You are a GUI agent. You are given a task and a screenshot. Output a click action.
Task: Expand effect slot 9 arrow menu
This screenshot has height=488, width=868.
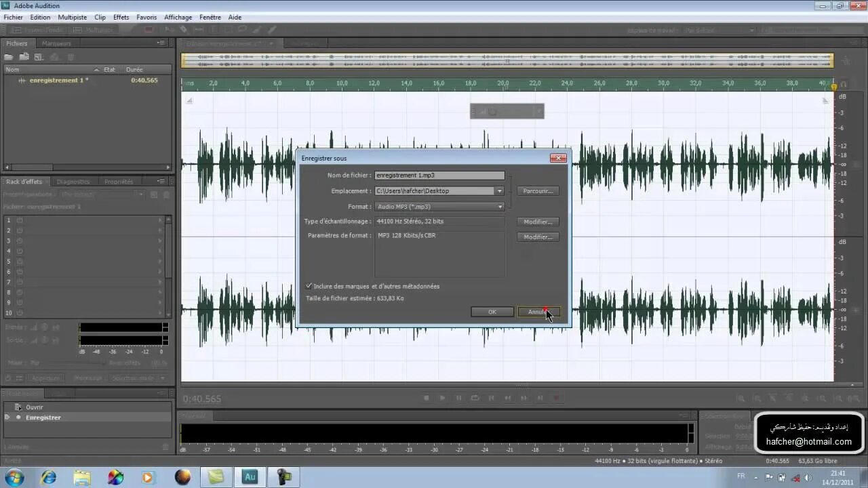coord(161,302)
